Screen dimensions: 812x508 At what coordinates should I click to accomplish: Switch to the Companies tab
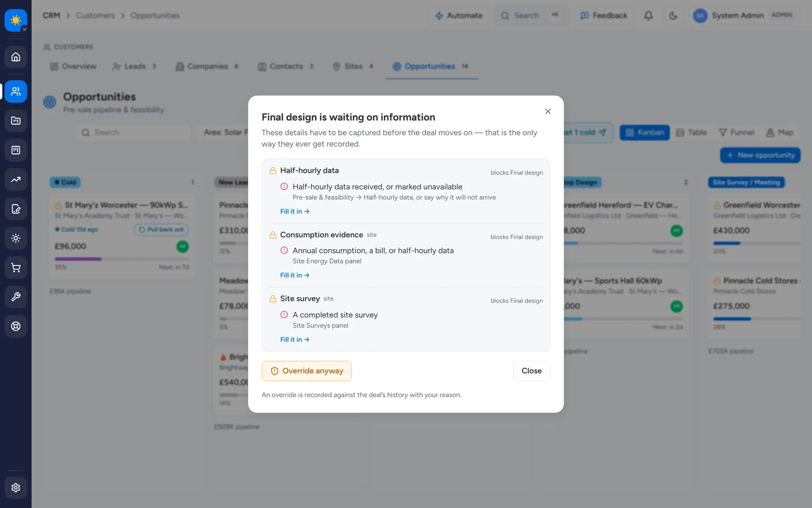coord(207,66)
